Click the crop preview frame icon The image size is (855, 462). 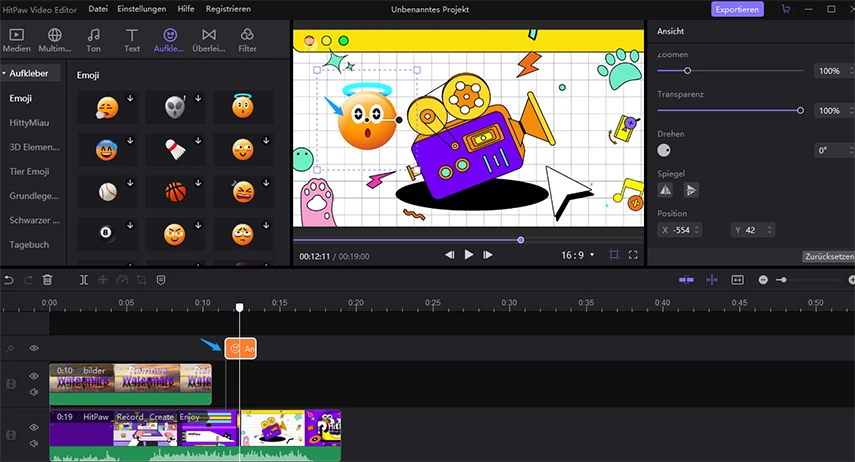(614, 255)
